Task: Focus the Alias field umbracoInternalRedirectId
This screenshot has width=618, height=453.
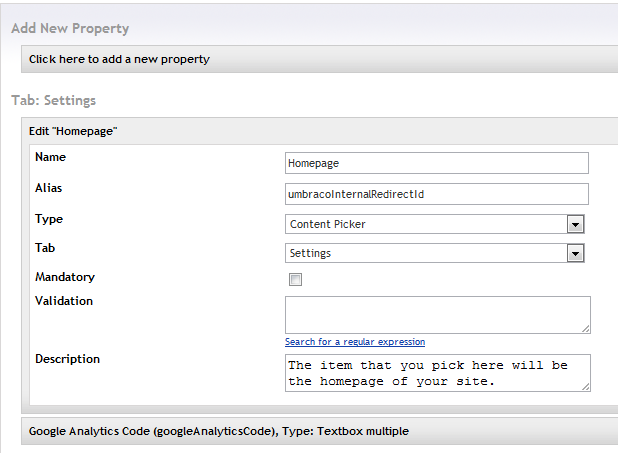Action: (x=437, y=194)
